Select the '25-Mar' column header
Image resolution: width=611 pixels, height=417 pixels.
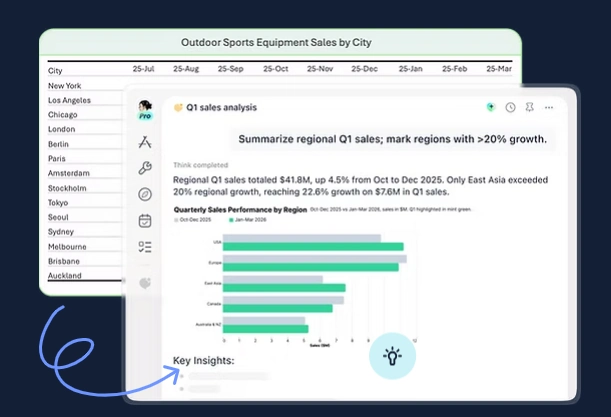pos(499,69)
